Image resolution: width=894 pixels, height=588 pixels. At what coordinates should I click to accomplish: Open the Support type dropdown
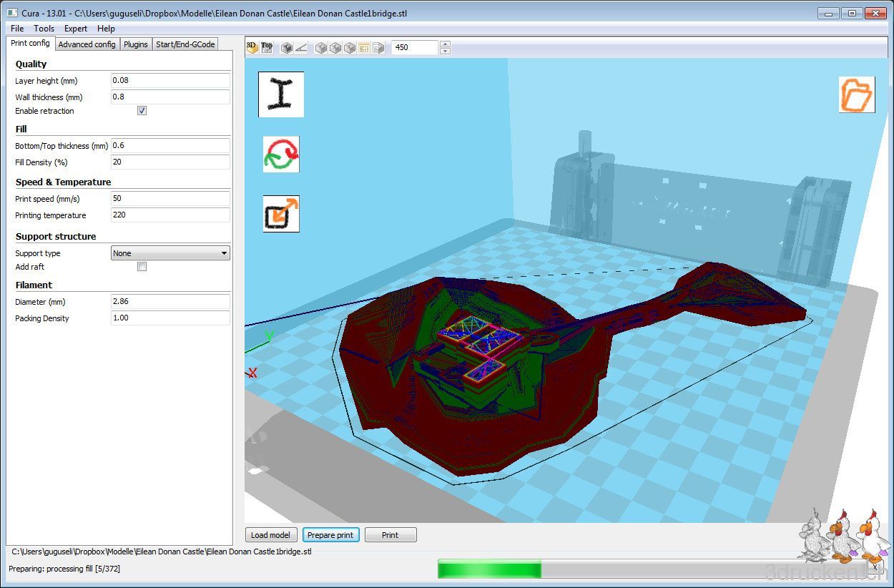tap(170, 253)
